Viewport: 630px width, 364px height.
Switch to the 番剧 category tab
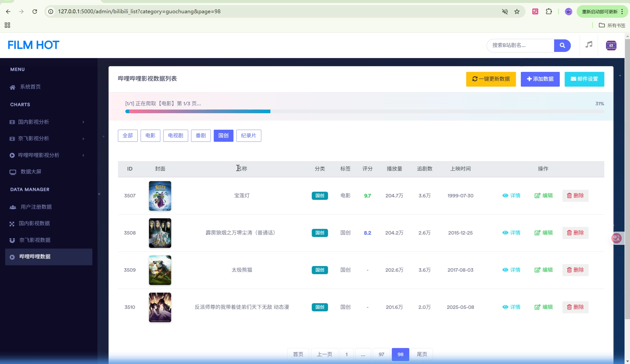pos(200,136)
